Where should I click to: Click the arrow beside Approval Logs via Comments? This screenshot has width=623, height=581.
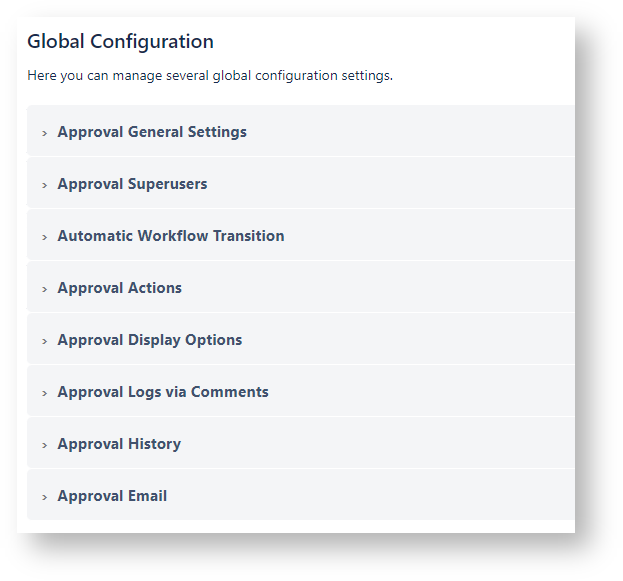tap(45, 393)
